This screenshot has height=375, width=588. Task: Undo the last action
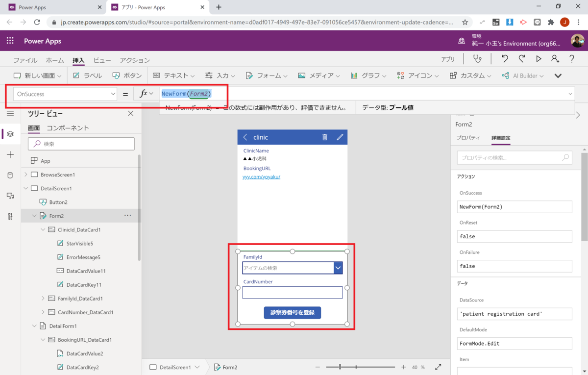(x=505, y=59)
